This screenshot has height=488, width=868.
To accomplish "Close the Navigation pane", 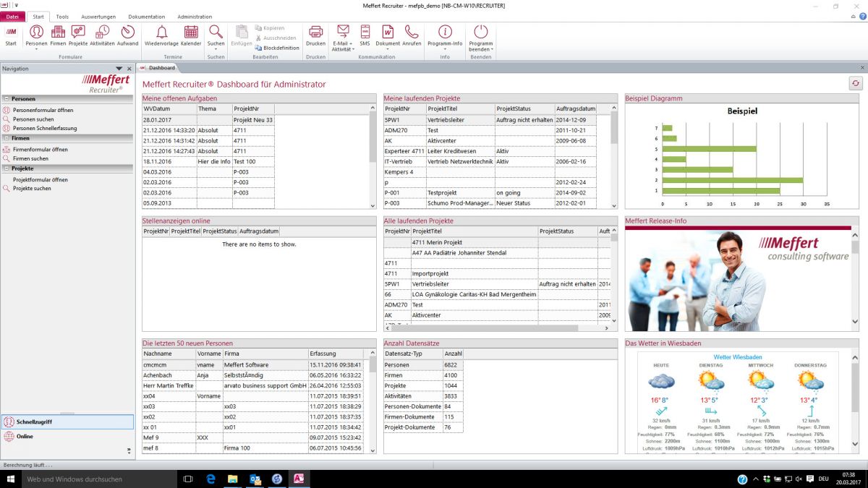I will 129,69.
